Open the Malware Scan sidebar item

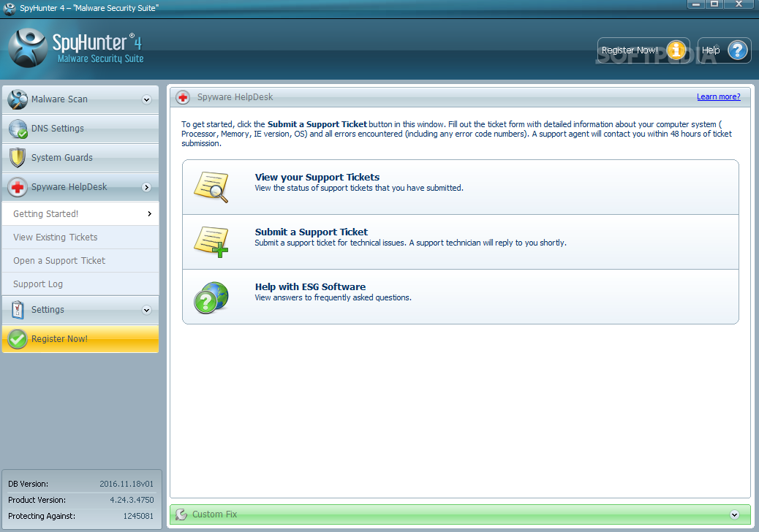(80, 99)
